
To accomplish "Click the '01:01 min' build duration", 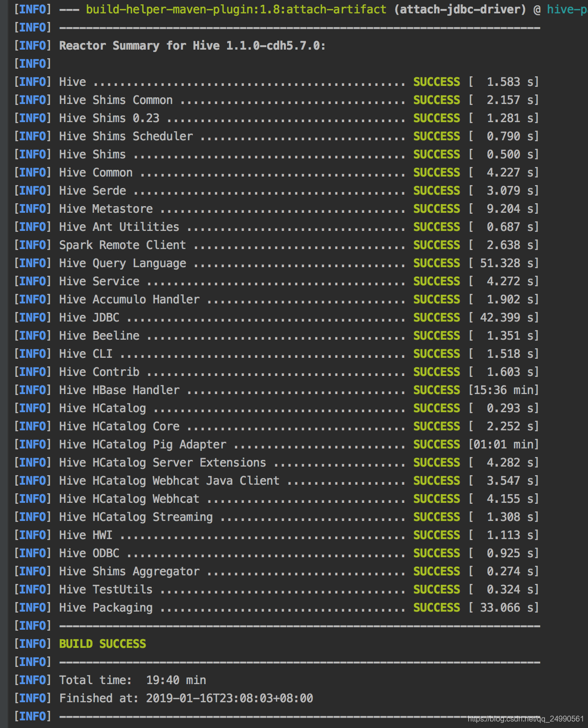I will pyautogui.click(x=504, y=445).
